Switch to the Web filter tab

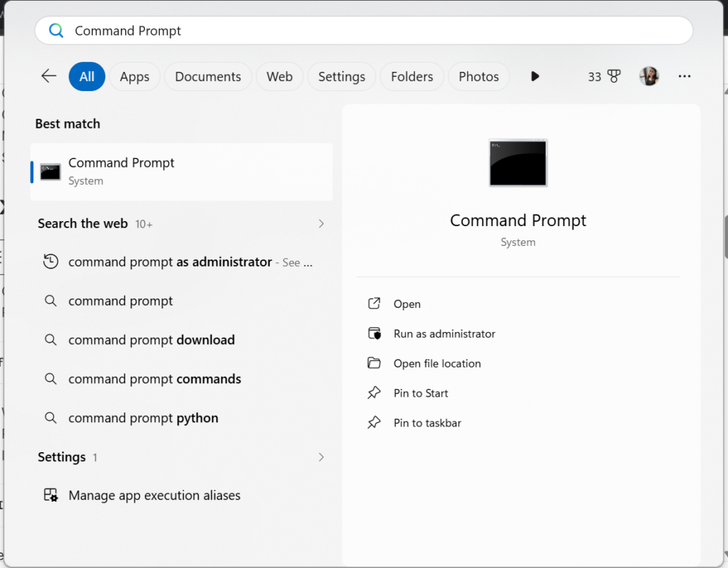coord(279,77)
